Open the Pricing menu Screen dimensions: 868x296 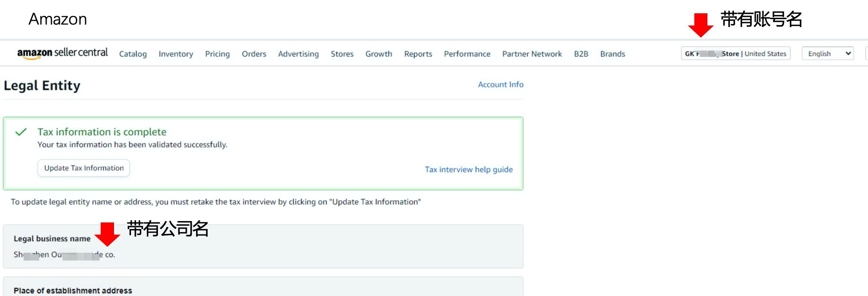coord(217,54)
